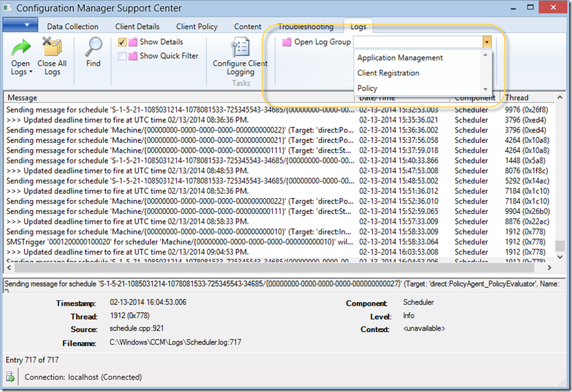This screenshot has width=572, height=392.
Task: Select log entry timestamped 15:52:59.065
Action: click(279, 212)
